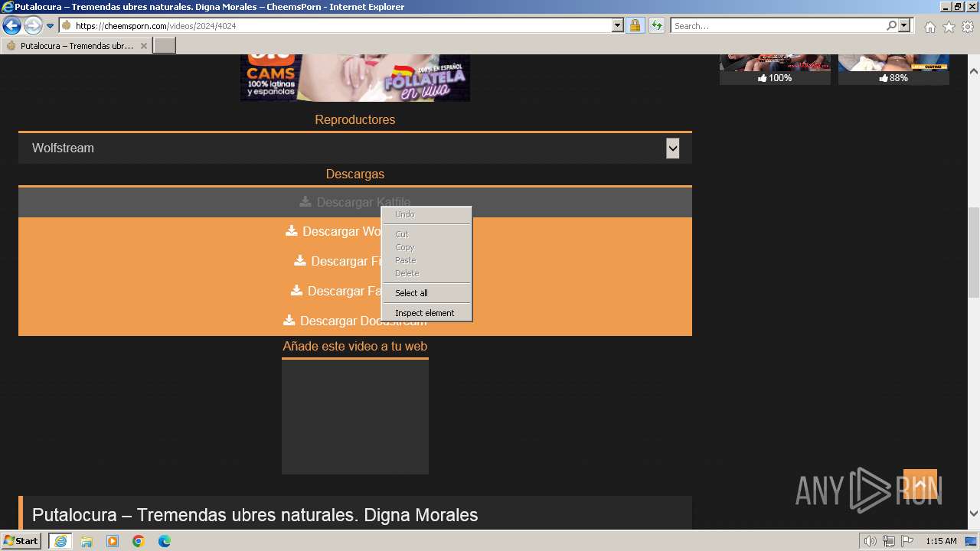Open the related thumbnail rated 100%

pyautogui.click(x=775, y=69)
